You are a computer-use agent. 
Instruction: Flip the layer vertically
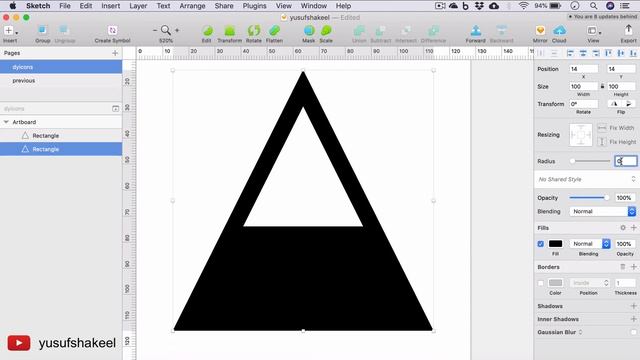click(x=629, y=104)
